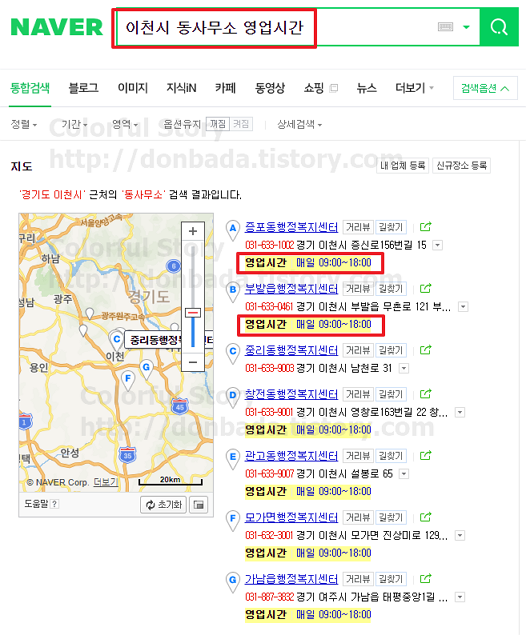Image resolution: width=526 pixels, height=635 pixels.
Task: Set 옵션유지 to 켜짐
Action: coord(241,124)
